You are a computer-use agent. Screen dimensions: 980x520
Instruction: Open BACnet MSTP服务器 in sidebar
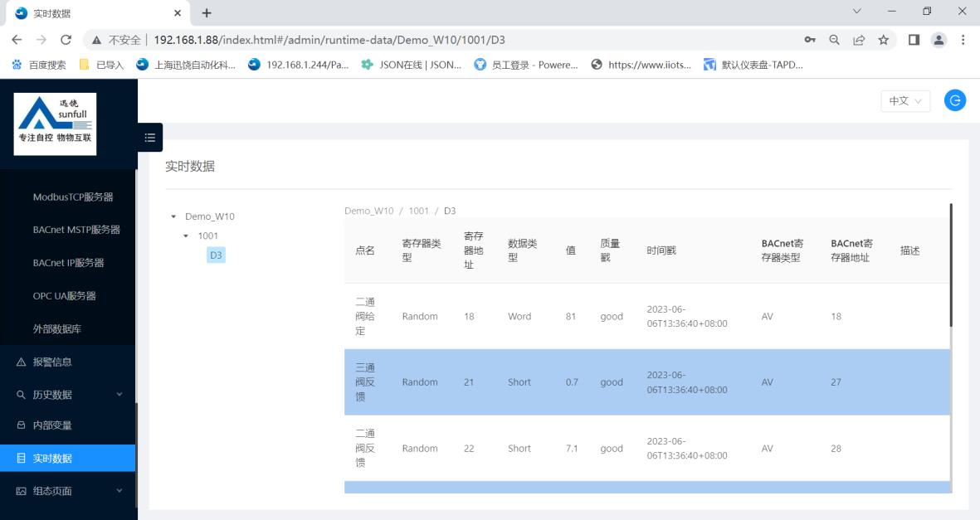coord(76,230)
